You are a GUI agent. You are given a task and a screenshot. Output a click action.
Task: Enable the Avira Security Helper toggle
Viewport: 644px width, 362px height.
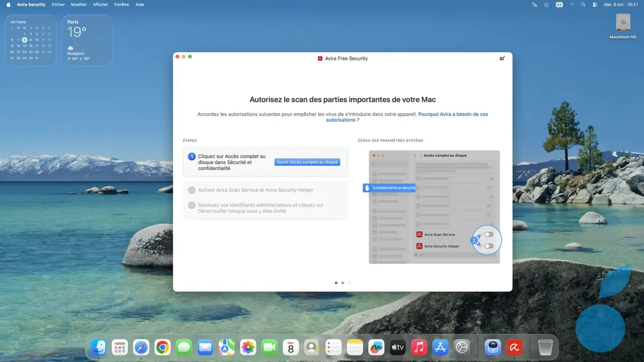pyautogui.click(x=488, y=245)
